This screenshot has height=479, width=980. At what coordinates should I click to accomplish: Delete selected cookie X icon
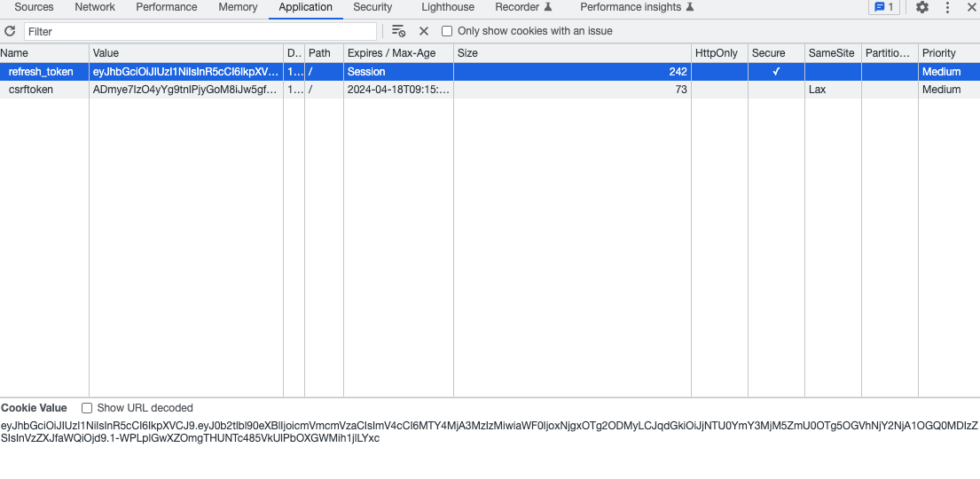point(424,31)
